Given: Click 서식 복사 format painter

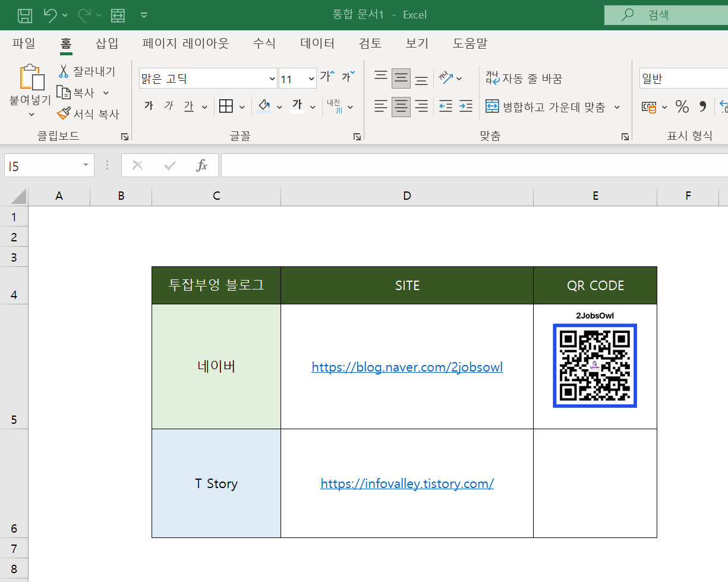Looking at the screenshot, I should click(88, 114).
